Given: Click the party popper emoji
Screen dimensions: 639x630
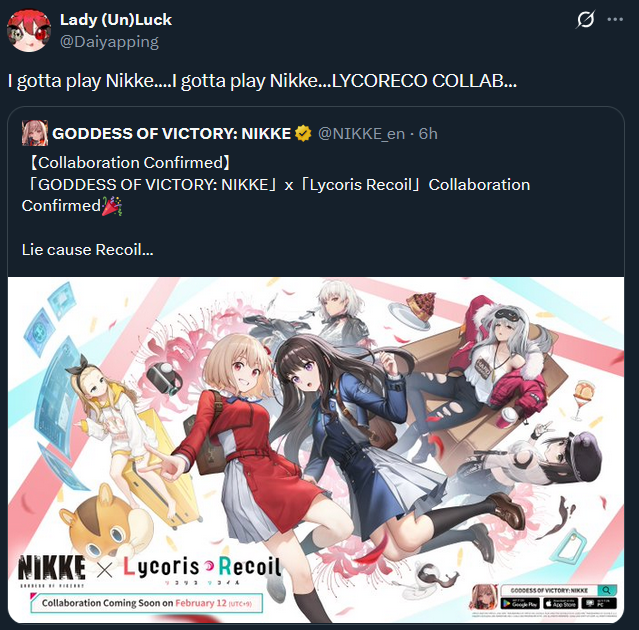Looking at the screenshot, I should coord(112,206).
